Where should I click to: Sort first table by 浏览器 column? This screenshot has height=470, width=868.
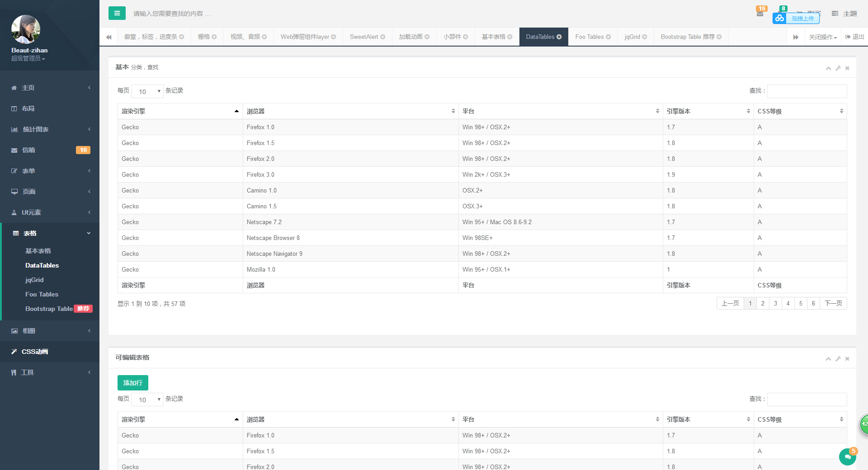350,111
